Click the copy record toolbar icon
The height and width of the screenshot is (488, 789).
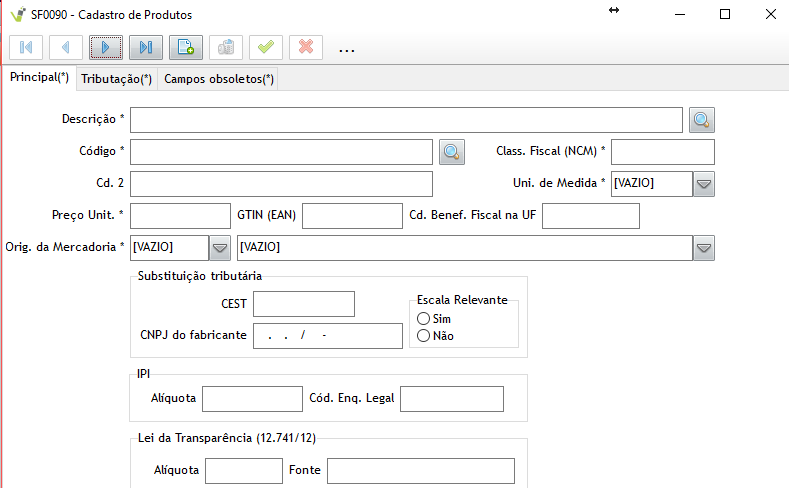[x=226, y=48]
